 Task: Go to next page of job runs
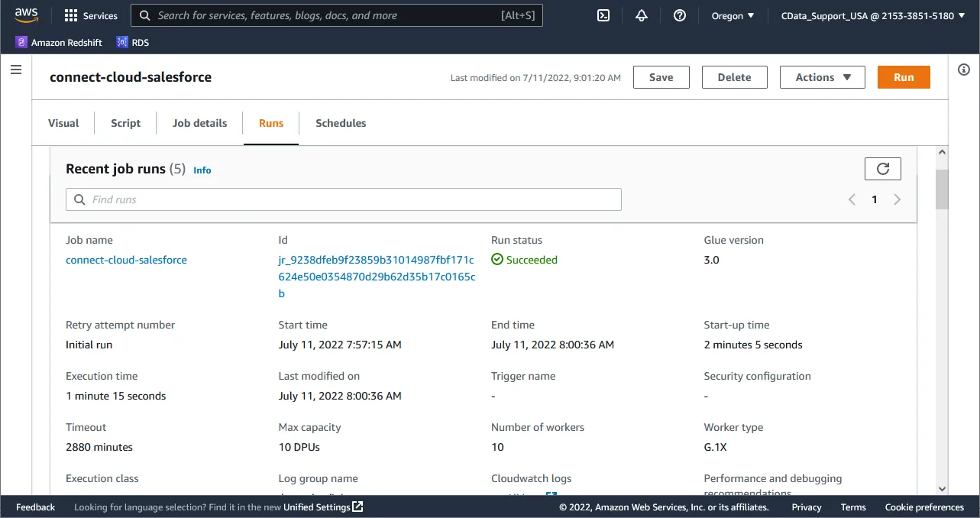point(898,199)
